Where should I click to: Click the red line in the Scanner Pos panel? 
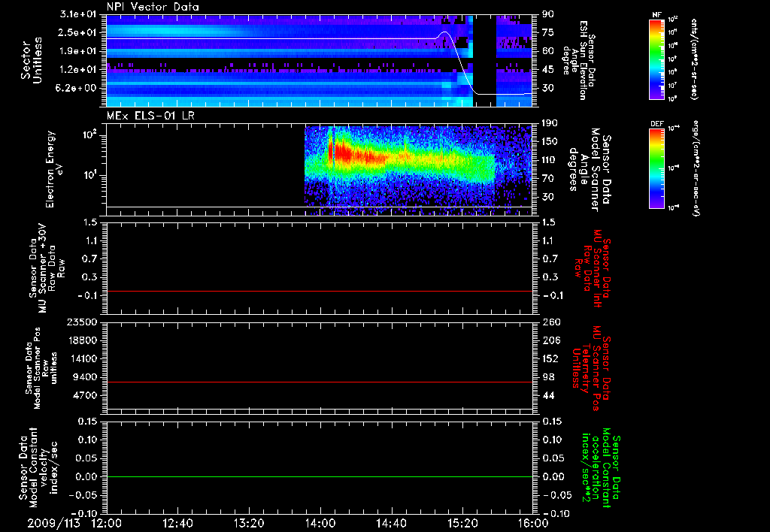pyautogui.click(x=320, y=382)
